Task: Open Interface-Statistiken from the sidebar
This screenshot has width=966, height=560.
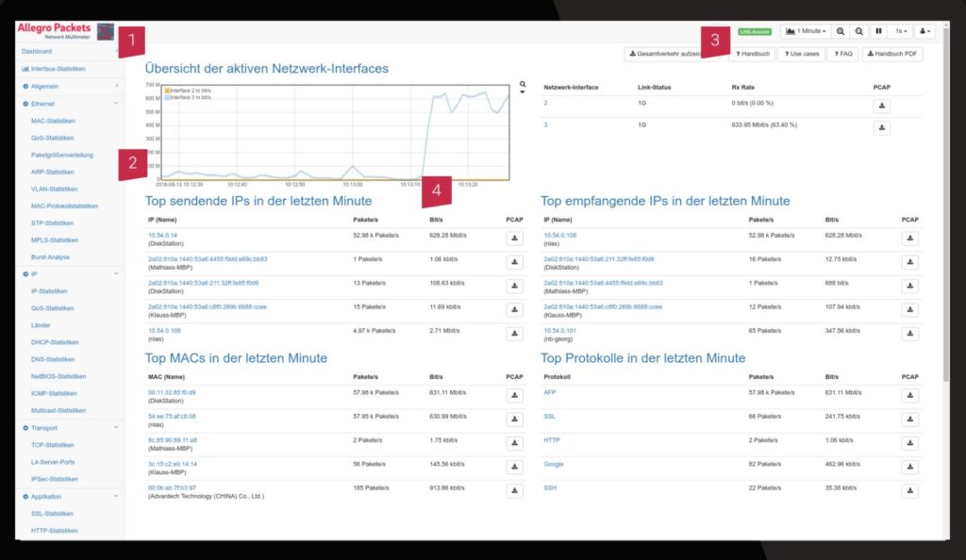Action: point(58,69)
